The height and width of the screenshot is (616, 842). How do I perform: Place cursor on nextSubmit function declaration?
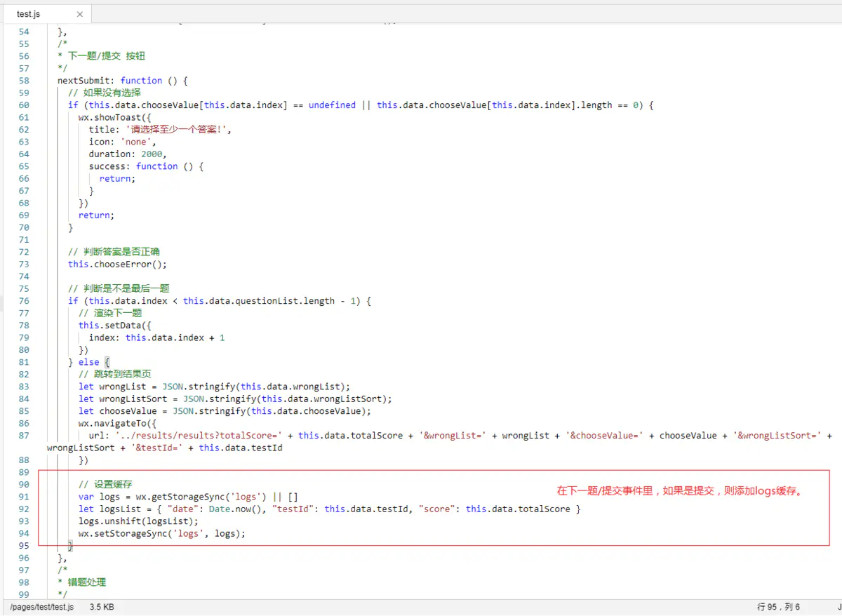click(x=123, y=81)
